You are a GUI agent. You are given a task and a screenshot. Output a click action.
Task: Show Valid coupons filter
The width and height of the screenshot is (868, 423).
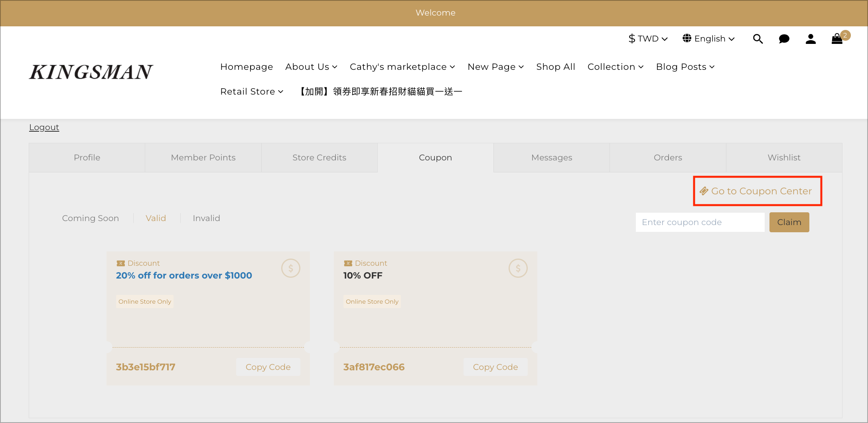click(156, 218)
